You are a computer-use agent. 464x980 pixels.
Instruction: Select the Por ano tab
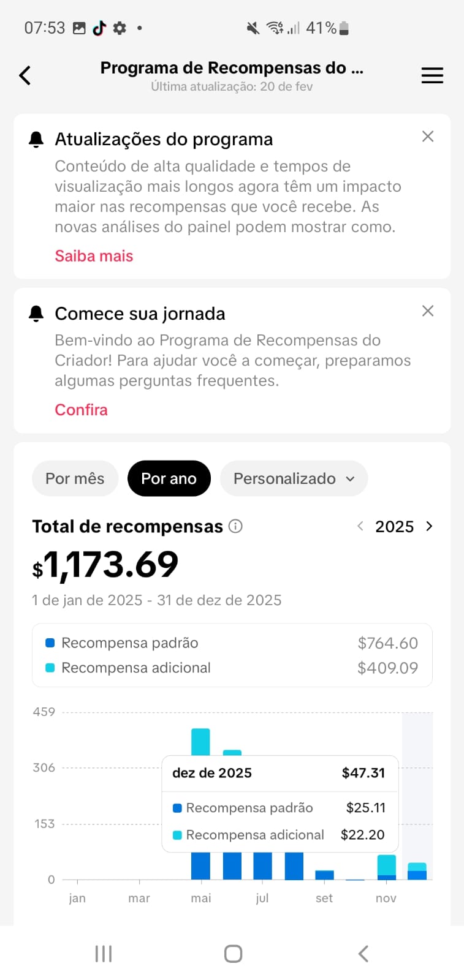[x=169, y=478]
